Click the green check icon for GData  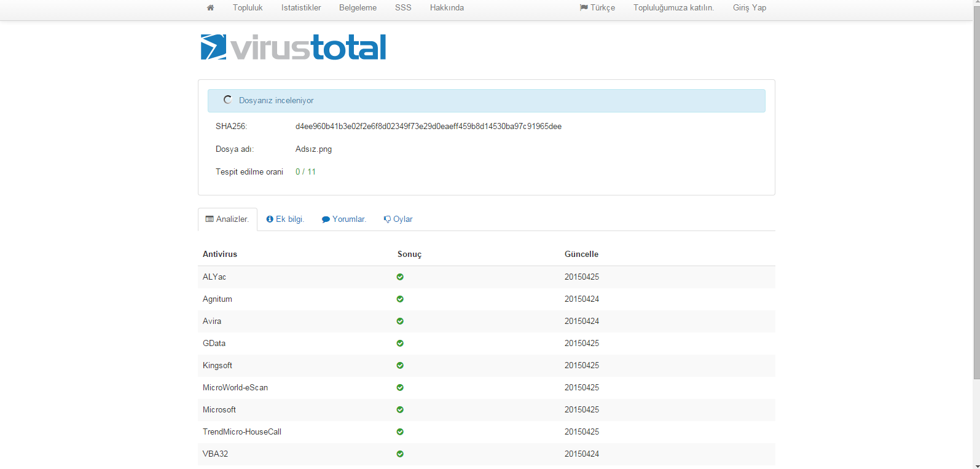click(400, 344)
